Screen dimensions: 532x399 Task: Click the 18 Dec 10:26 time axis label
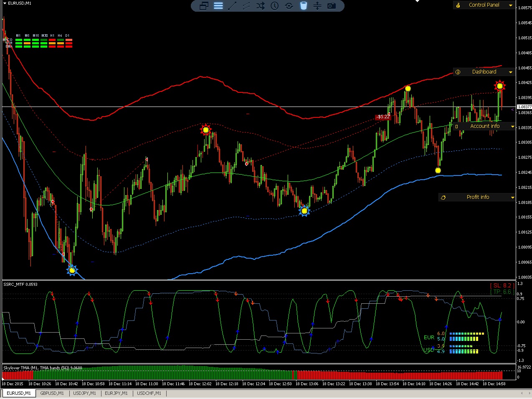coord(40,384)
